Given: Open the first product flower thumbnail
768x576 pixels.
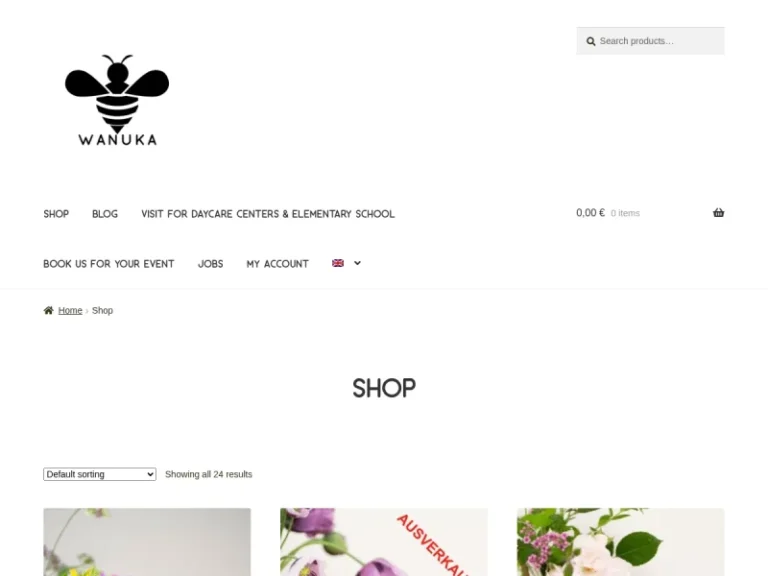Looking at the screenshot, I should [147, 542].
